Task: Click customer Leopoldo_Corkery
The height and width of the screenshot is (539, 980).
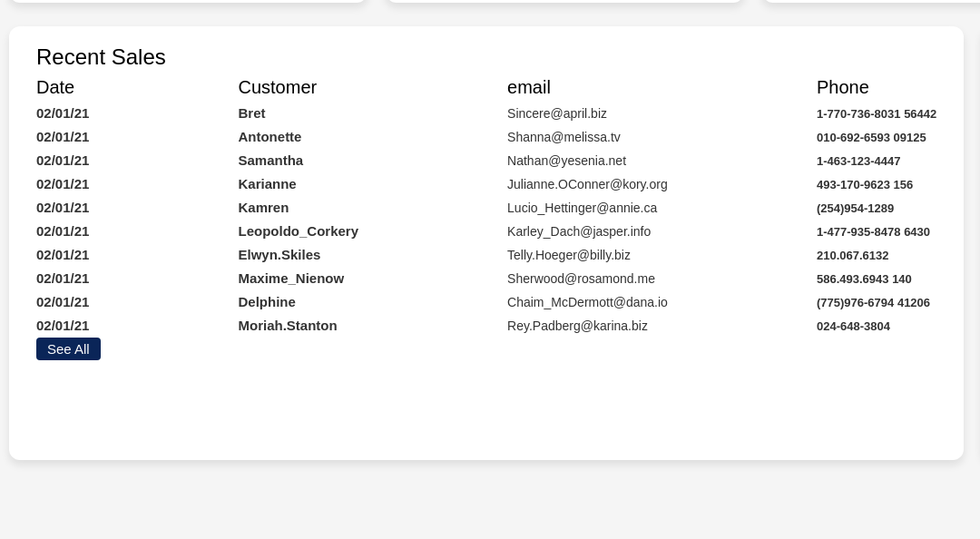Action: (x=298, y=231)
